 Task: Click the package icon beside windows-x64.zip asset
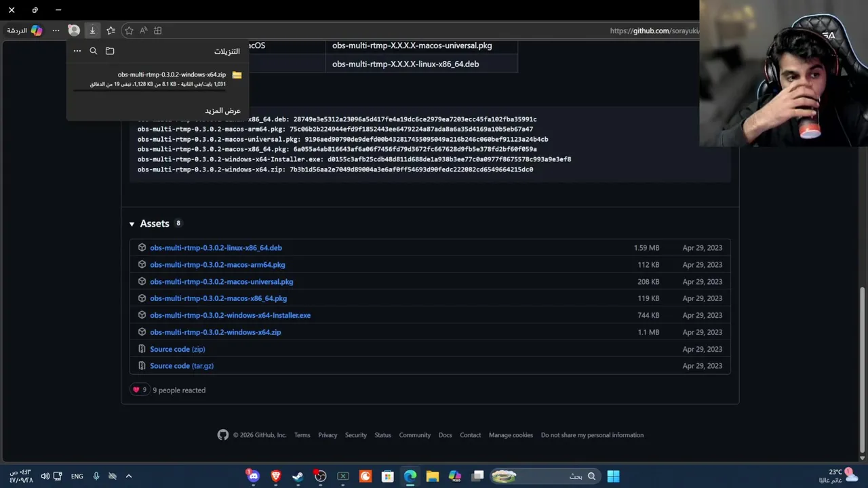click(x=142, y=332)
